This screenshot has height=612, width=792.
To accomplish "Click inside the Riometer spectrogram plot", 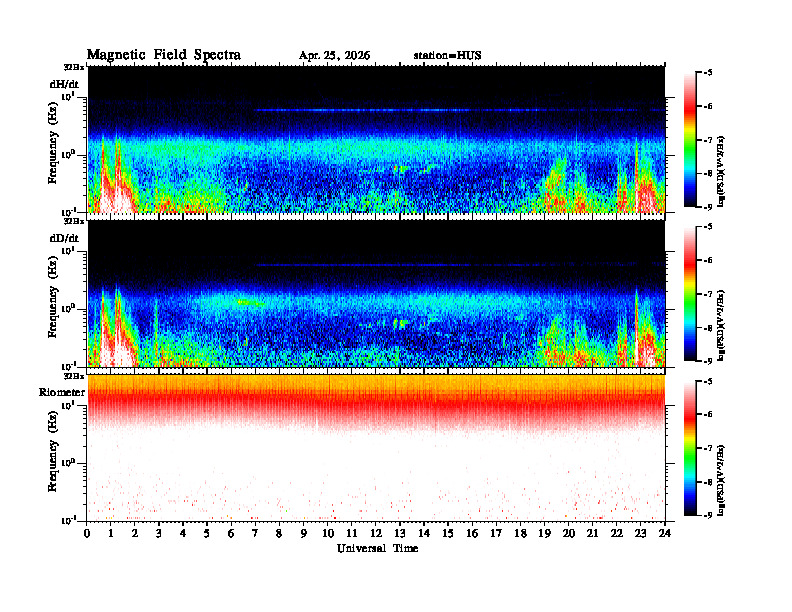I will pos(376,448).
